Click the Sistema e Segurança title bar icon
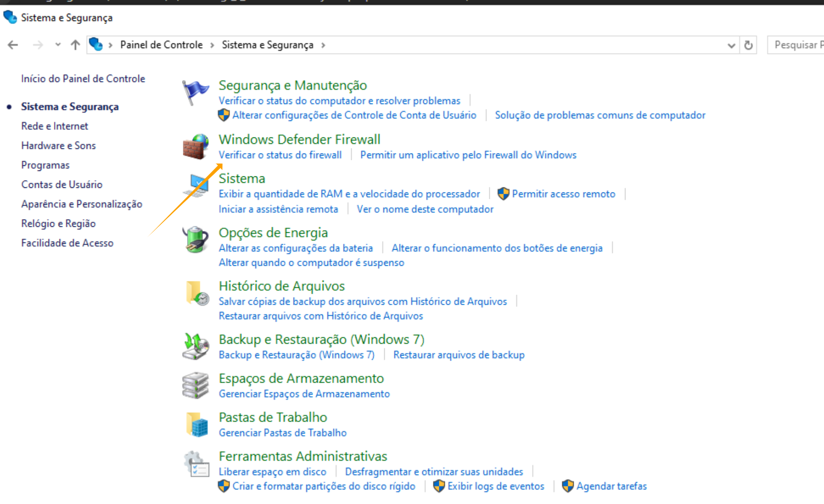Screen dimensions: 824x504 point(10,17)
